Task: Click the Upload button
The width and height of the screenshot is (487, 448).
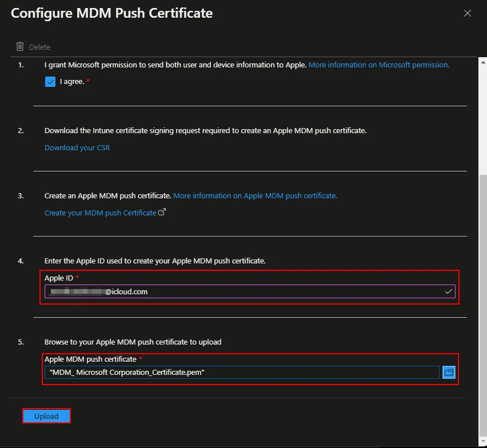Action: 46,416
